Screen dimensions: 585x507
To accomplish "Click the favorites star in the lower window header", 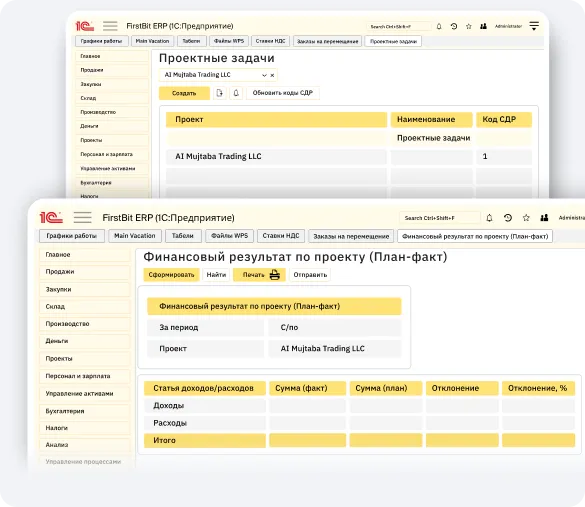I will click(x=526, y=218).
